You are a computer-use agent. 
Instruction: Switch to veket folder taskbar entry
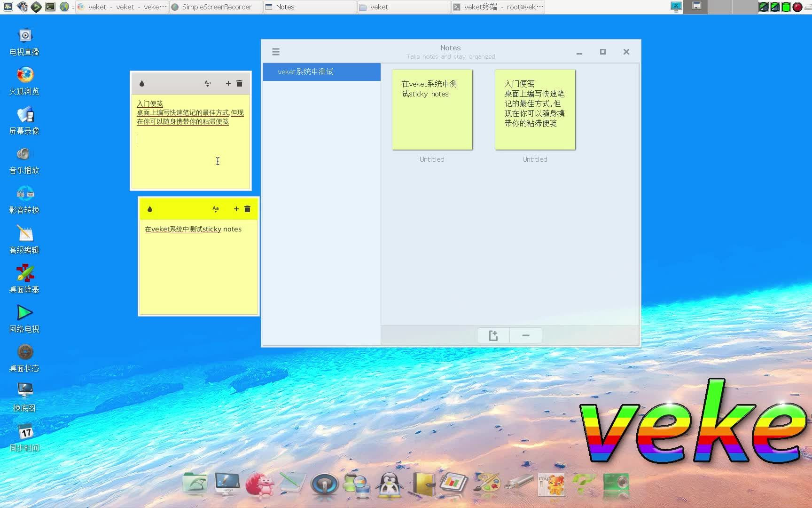(x=404, y=7)
